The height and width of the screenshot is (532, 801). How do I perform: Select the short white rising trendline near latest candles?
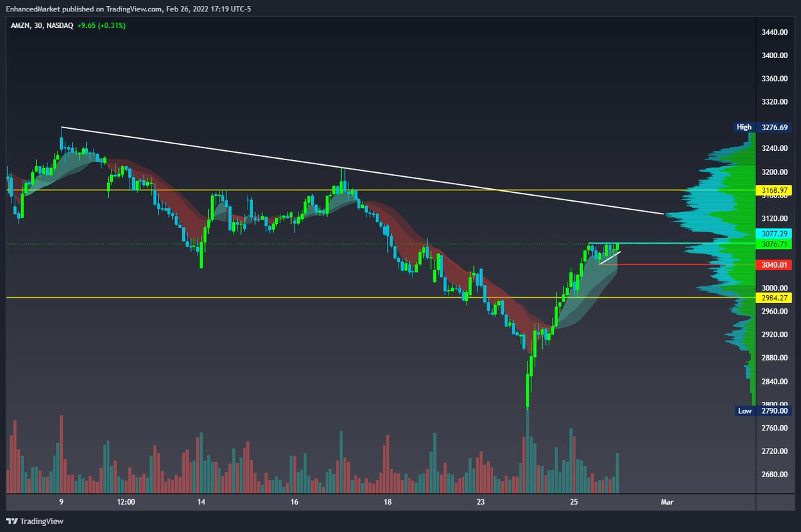610,258
